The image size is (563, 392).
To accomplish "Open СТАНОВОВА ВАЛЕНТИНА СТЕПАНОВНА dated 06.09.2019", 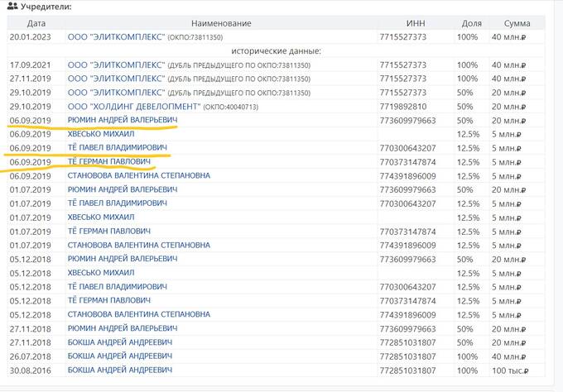I will [x=139, y=176].
